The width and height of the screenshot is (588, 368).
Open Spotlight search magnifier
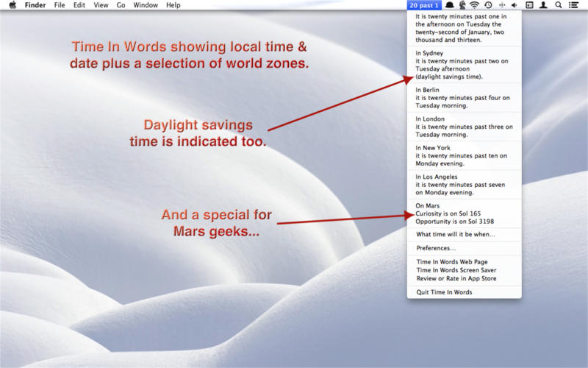click(559, 5)
